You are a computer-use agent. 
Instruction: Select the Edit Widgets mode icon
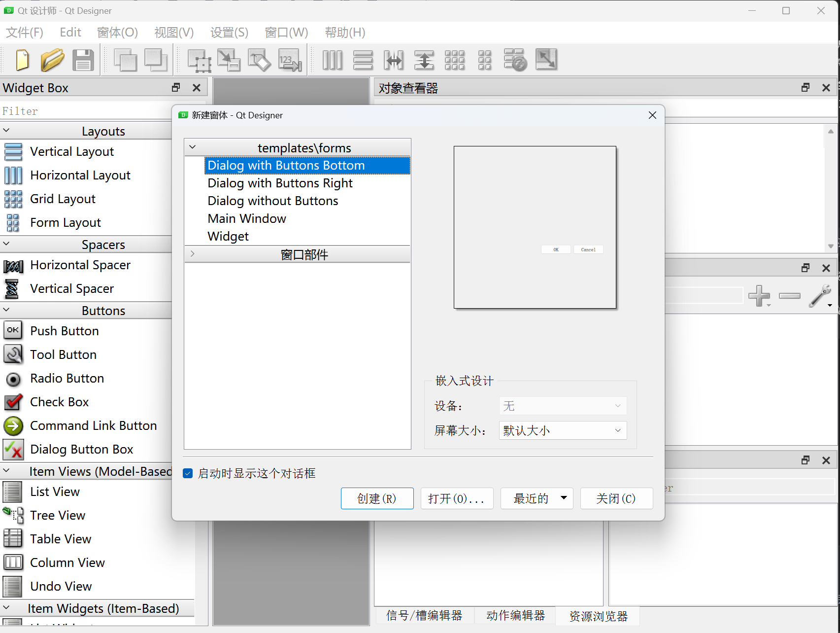(x=200, y=60)
